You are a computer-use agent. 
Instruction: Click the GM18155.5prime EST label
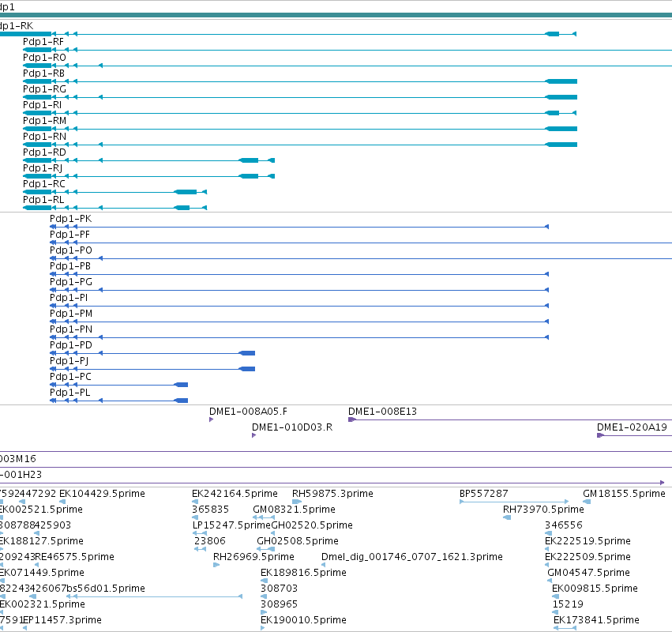(x=625, y=494)
